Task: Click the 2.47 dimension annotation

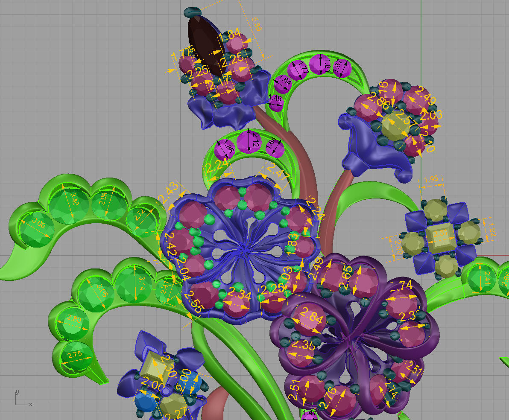Action: [x=278, y=172]
